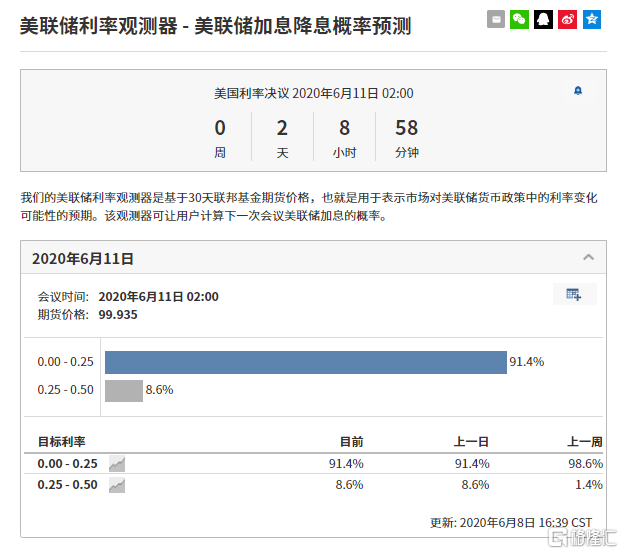This screenshot has height=554, width=623.
Task: Click the 上一周 column header
Action: click(x=585, y=441)
